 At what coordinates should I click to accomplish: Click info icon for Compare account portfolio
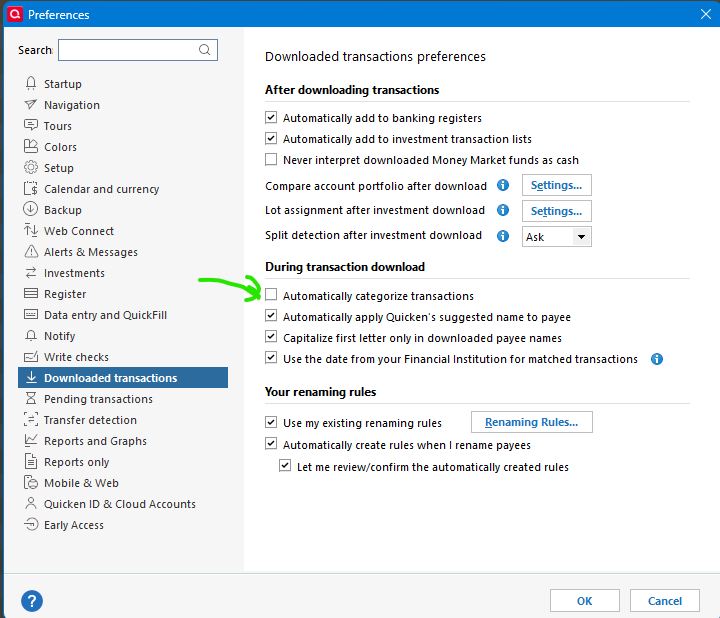coord(503,185)
